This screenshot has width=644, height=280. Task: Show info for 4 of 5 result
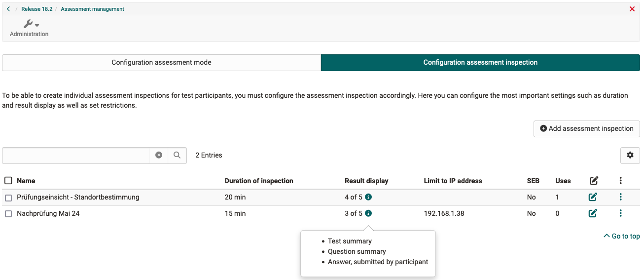coord(368,197)
